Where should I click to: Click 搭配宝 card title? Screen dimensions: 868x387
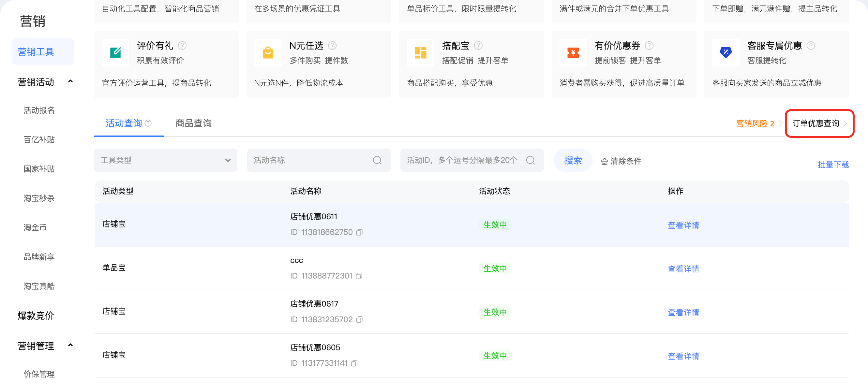click(456, 45)
